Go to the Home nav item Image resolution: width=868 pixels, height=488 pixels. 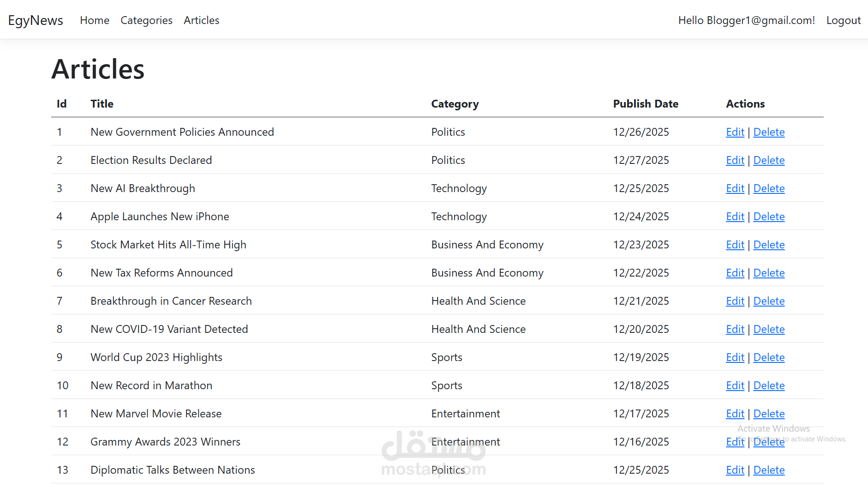coord(95,20)
